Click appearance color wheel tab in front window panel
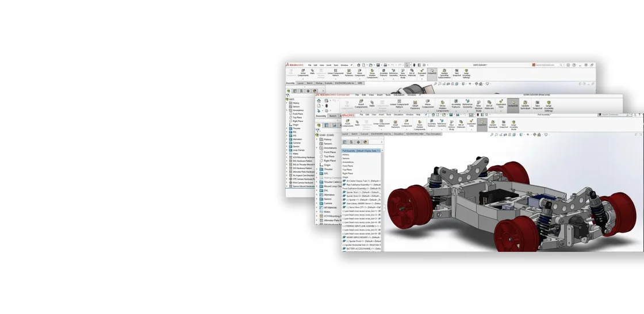Image resolution: width=644 pixels, height=314 pixels. coord(365,142)
